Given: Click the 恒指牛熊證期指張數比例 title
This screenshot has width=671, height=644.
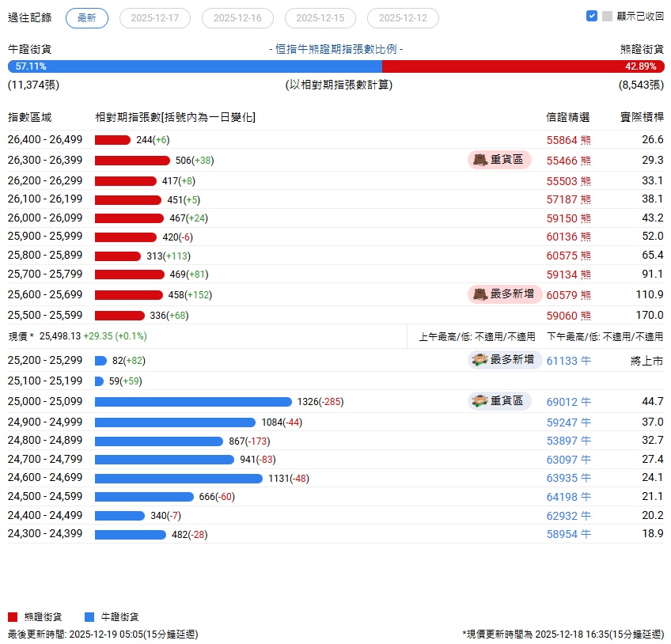Looking at the screenshot, I should click(336, 49).
